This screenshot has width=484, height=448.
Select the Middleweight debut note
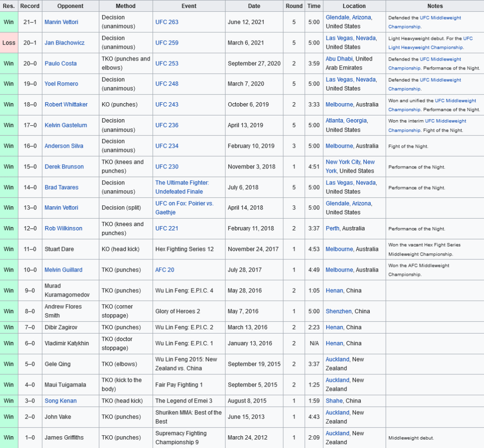tap(411, 438)
